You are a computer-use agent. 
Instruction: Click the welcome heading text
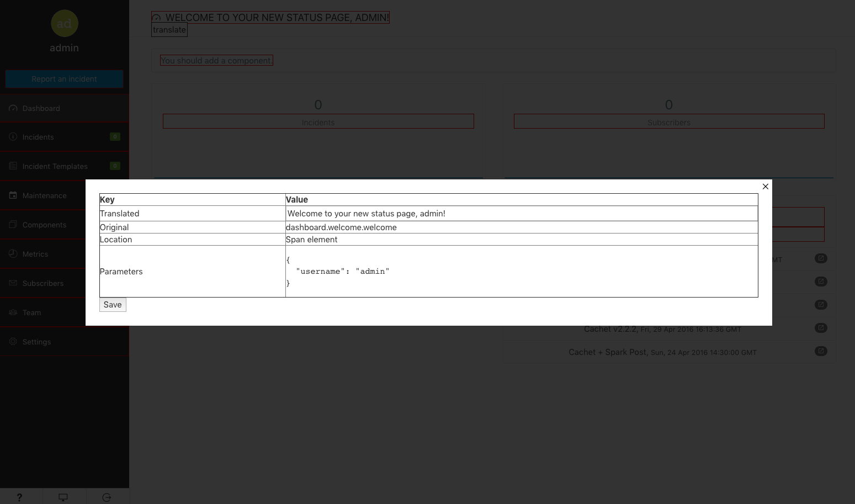coord(277,18)
